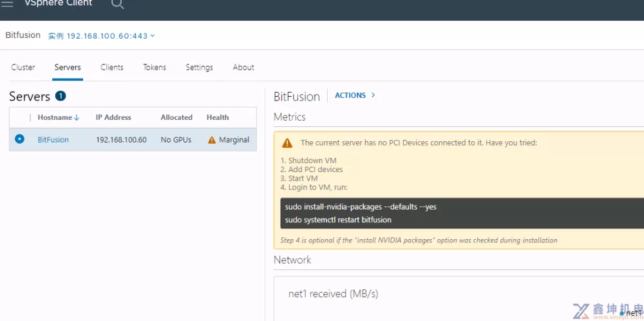Open the Settings tab
This screenshot has width=644, height=321.
pos(199,68)
